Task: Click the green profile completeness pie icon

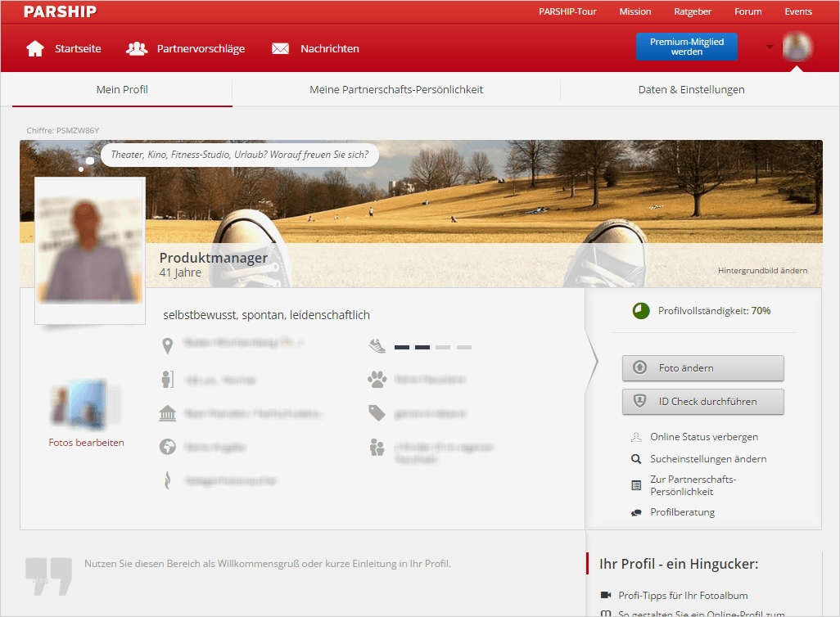Action: [x=641, y=311]
